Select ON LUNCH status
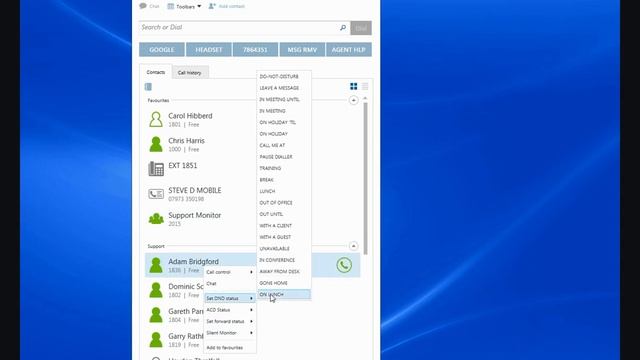This screenshot has width=640, height=360. pos(284,294)
